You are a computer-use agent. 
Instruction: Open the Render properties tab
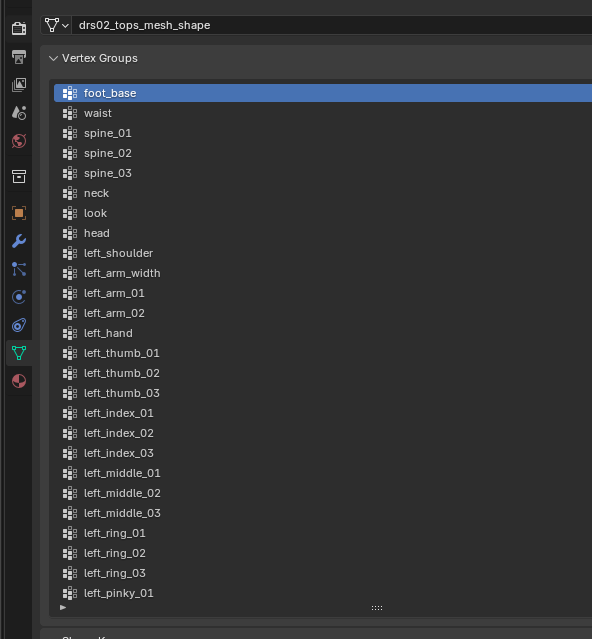click(19, 29)
